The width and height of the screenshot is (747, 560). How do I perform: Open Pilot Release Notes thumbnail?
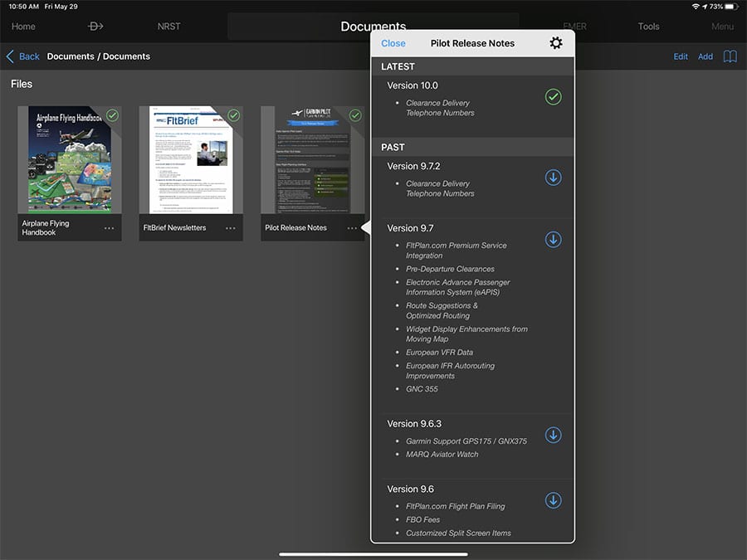click(313, 159)
